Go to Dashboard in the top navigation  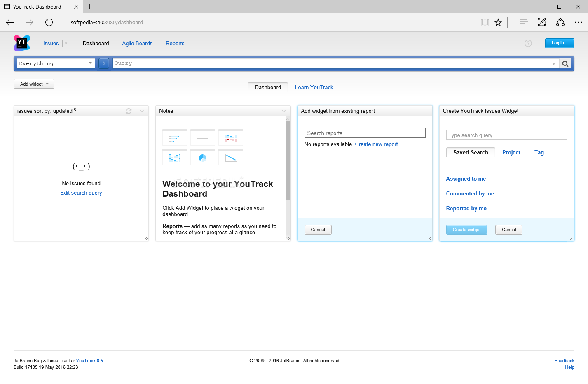tap(96, 43)
